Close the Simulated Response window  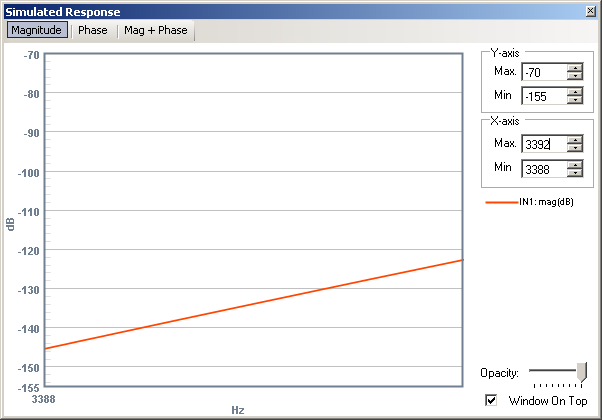(591, 12)
